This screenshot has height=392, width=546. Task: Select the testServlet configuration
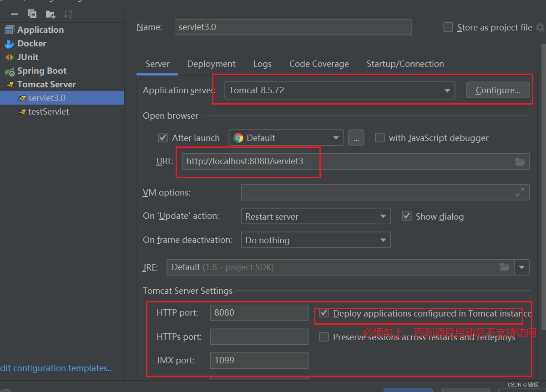[62, 111]
